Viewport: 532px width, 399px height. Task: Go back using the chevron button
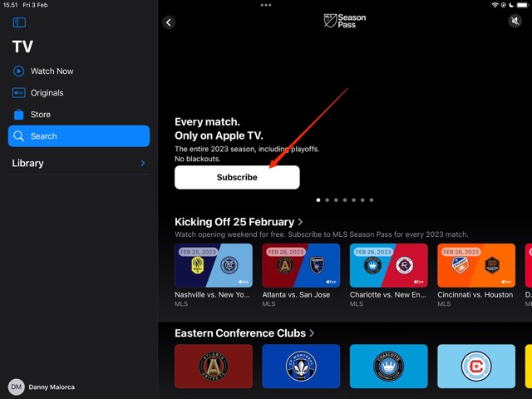(169, 22)
